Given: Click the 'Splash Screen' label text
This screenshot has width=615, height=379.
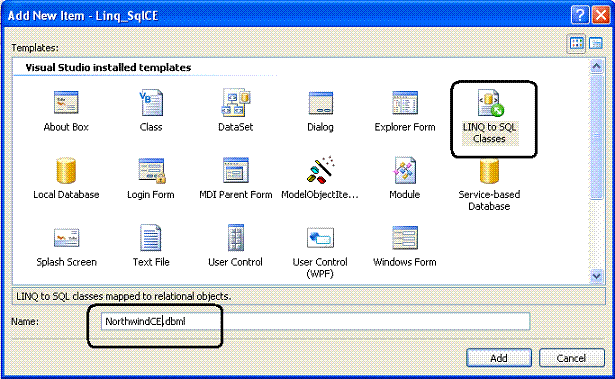Looking at the screenshot, I should (66, 262).
